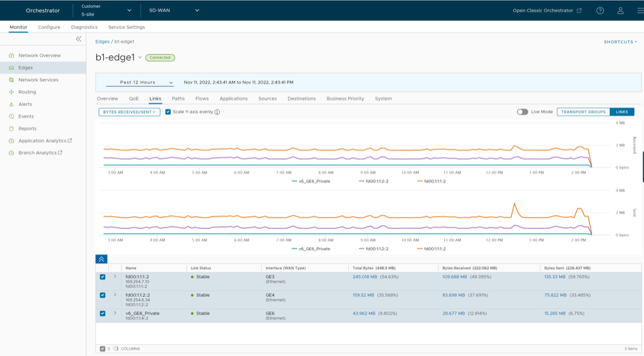Uncheck Scale Y-axis evenly checkbox

(168, 112)
